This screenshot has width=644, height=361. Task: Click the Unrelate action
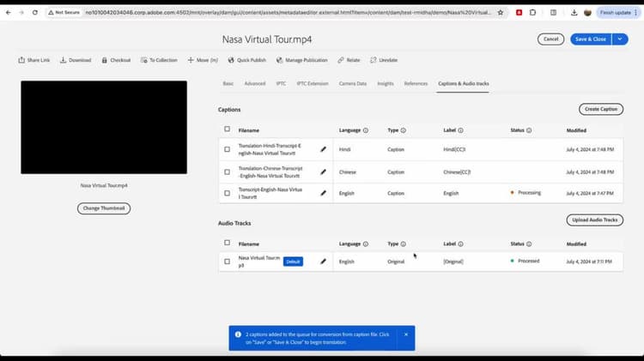(384, 60)
